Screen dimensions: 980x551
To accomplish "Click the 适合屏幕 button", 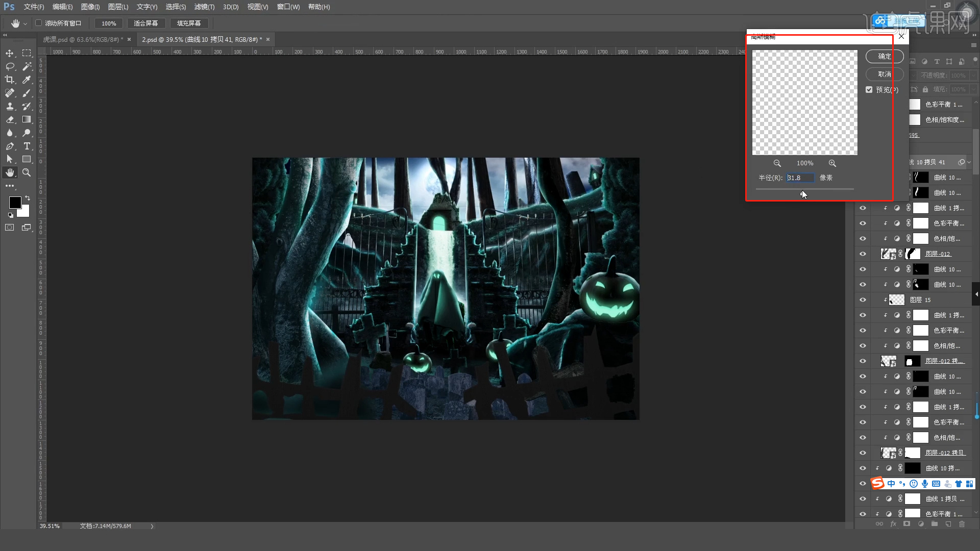I will pyautogui.click(x=146, y=23).
